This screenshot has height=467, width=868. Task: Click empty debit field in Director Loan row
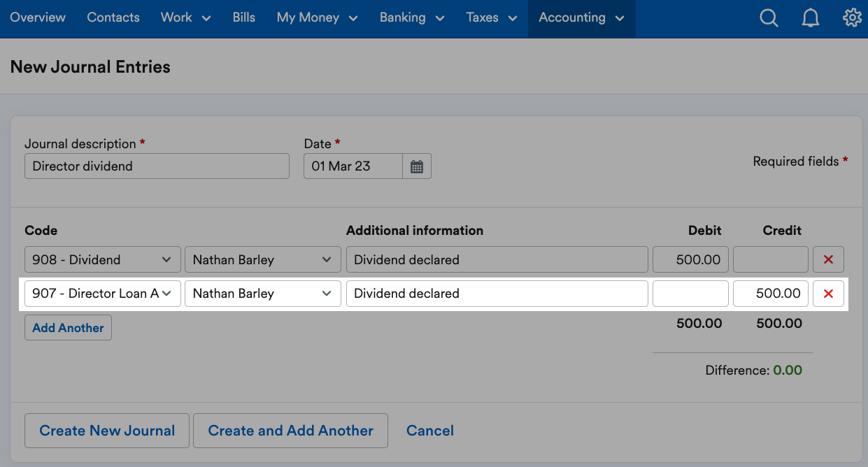tap(690, 294)
